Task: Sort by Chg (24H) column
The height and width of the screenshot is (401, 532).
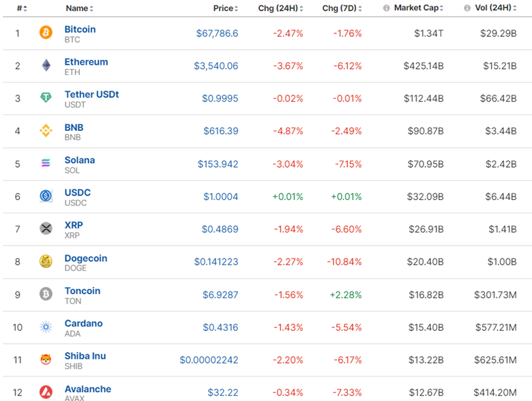Action: point(280,8)
